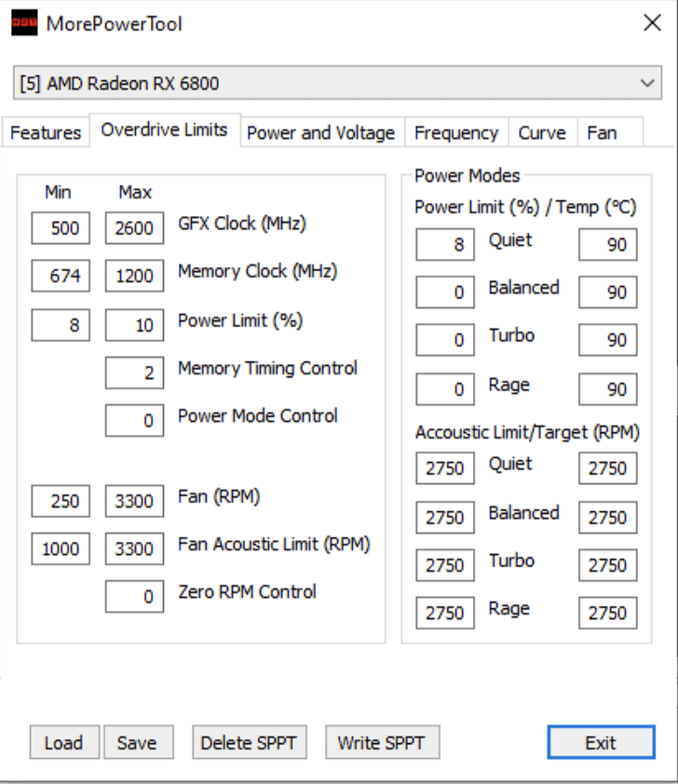Click the 'Fan Acoustic Limit (RPM)' label
The height and width of the screenshot is (784, 678).
click(x=274, y=544)
